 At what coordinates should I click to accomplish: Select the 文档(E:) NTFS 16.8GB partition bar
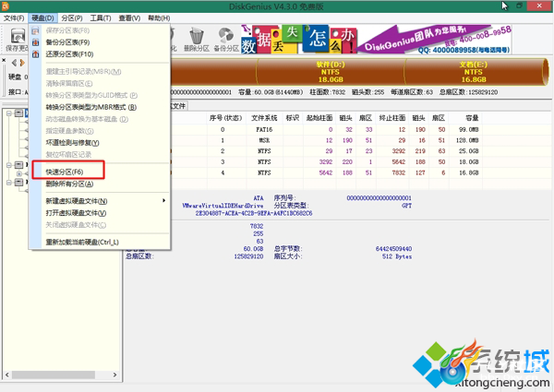[x=476, y=72]
